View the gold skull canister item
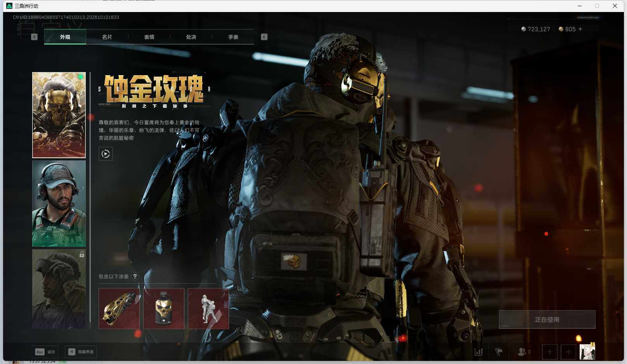This screenshot has height=364, width=627. 164,309
